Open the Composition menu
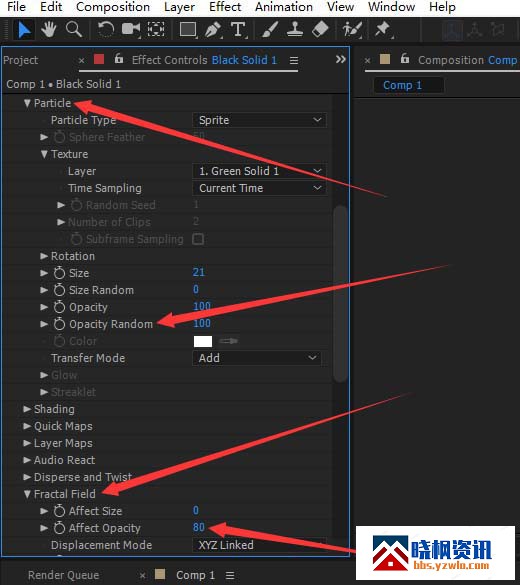Screen dimensions: 520x585 113,7
